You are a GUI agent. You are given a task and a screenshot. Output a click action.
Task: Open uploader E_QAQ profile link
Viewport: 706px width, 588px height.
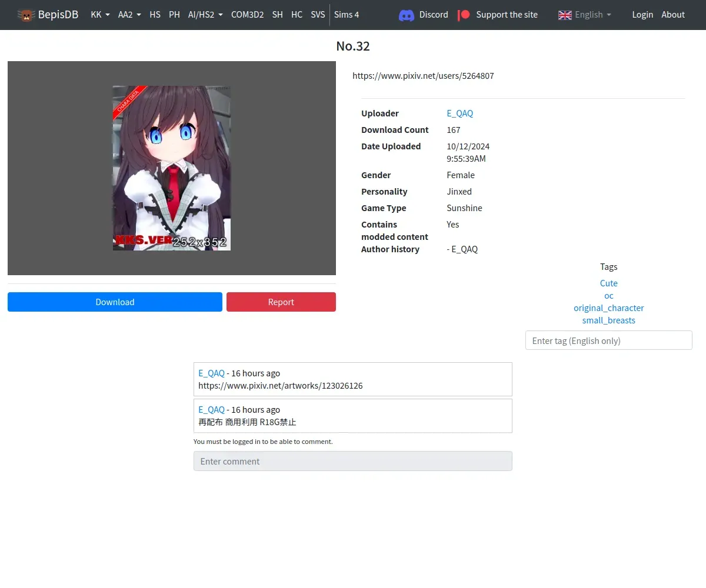coord(460,113)
